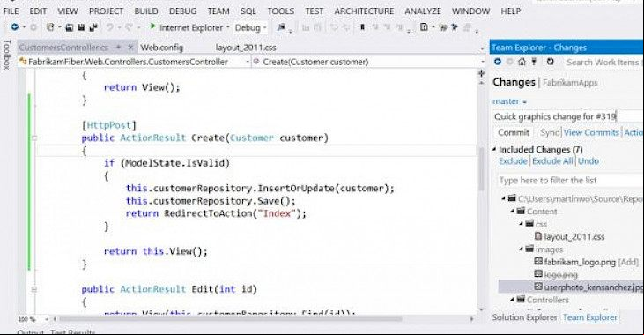
Task: Open the Create(Customer customer) member dropdown
Action: (x=483, y=62)
